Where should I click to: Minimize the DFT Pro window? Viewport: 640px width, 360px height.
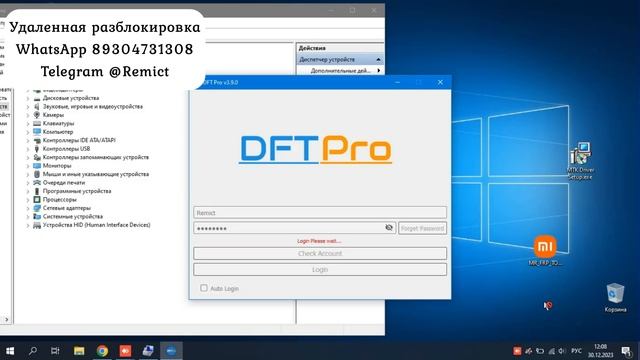(398, 82)
